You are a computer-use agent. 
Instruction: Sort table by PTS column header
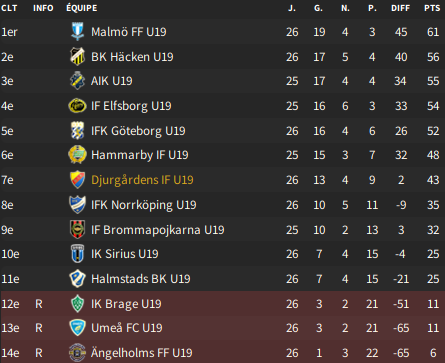(432, 8)
